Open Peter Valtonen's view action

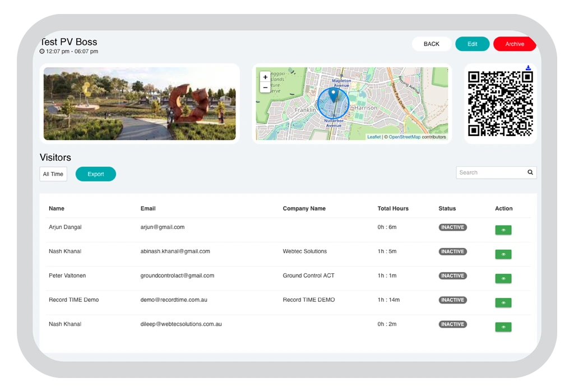(503, 278)
